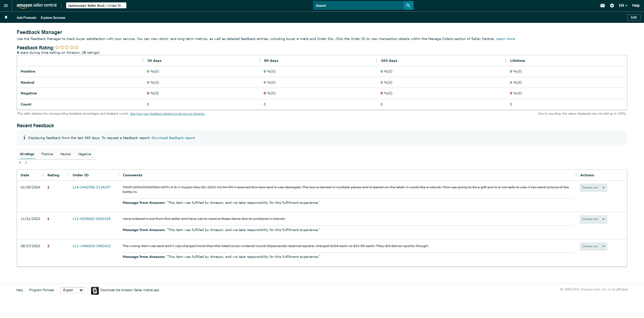The image size is (644, 318).
Task: Open the Learn more link
Action: pyautogui.click(x=505, y=39)
